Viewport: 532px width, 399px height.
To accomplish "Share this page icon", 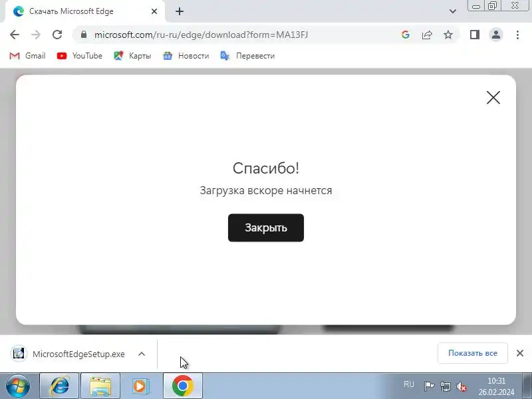I will [x=427, y=35].
